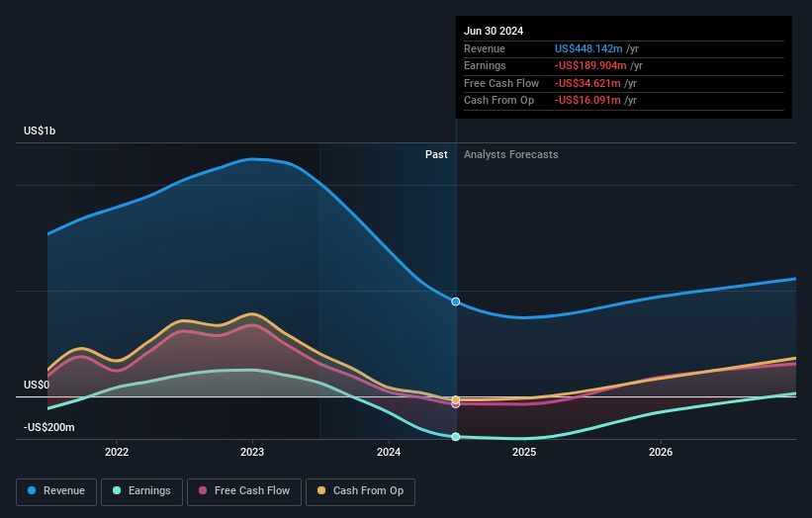Toggle the Free Cash Flow legend button
Viewport: 812px width, 518px height.
pos(244,491)
